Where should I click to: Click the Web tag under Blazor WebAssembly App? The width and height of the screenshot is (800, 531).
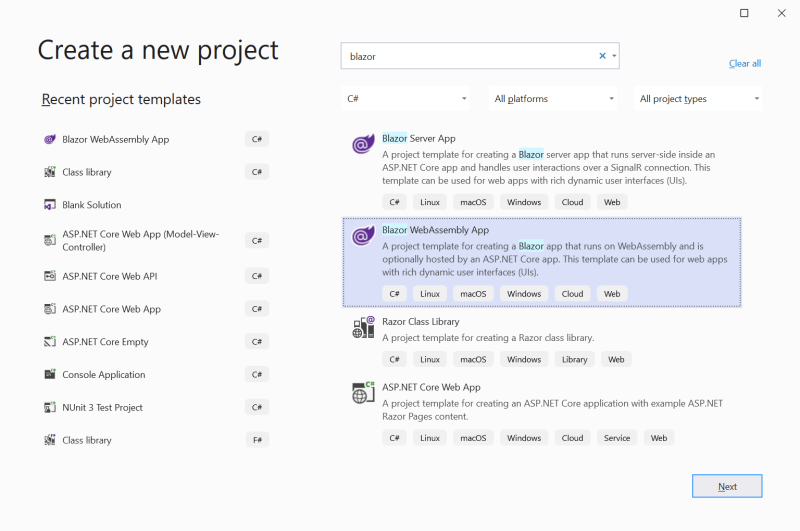point(612,294)
